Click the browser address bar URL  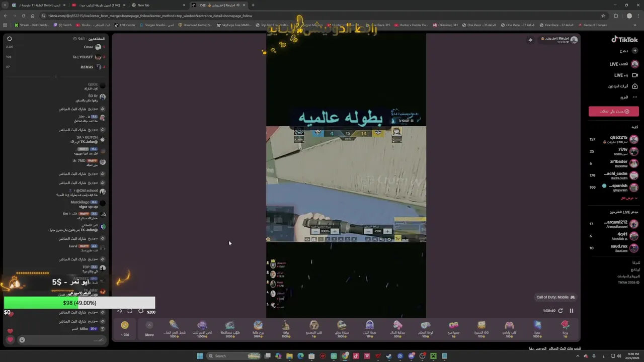(x=150, y=16)
